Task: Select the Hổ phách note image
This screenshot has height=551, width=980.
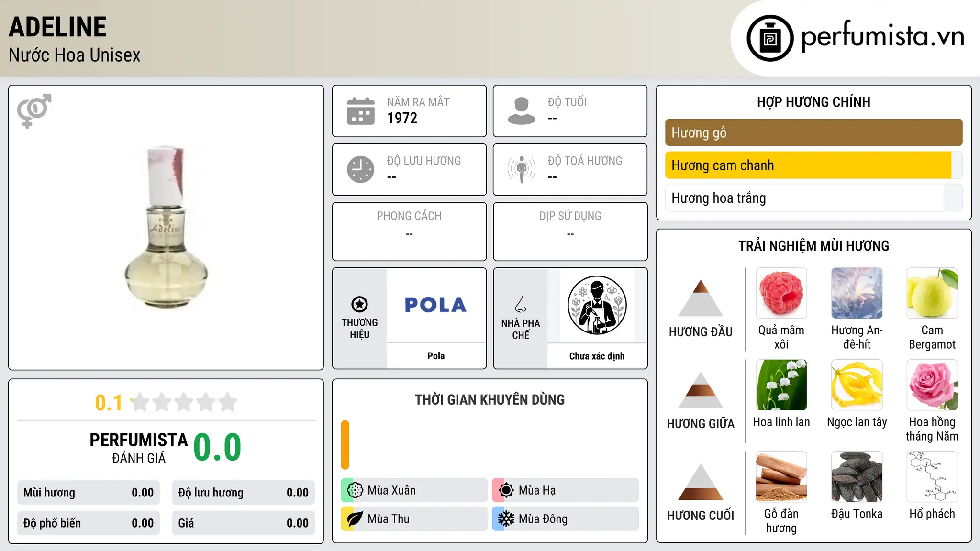Action: (x=932, y=477)
